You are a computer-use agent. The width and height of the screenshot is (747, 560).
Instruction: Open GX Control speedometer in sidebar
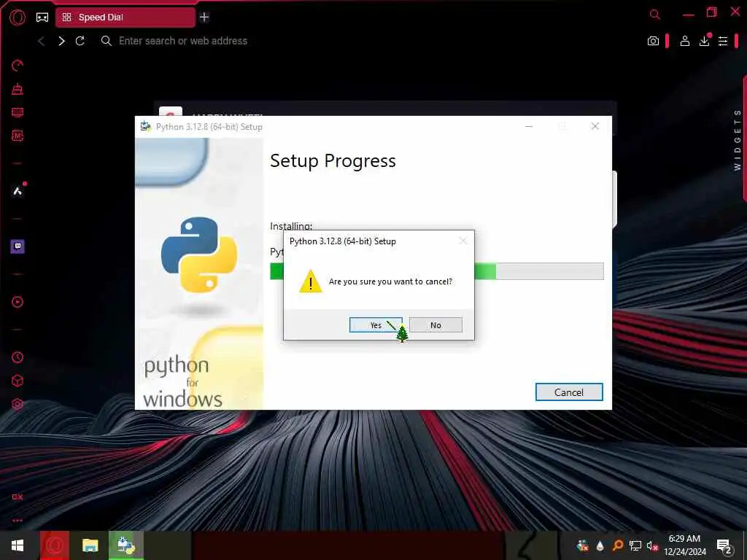point(18,66)
